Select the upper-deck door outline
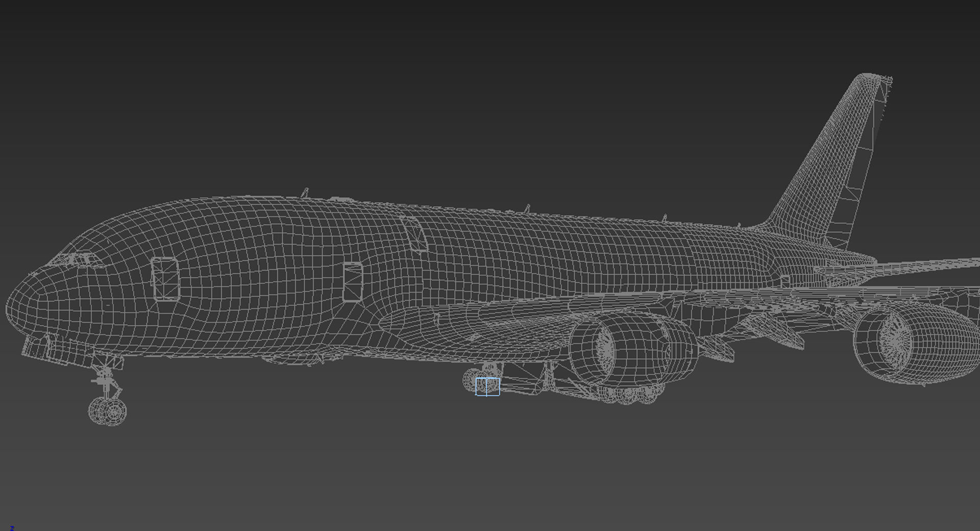 (414, 234)
